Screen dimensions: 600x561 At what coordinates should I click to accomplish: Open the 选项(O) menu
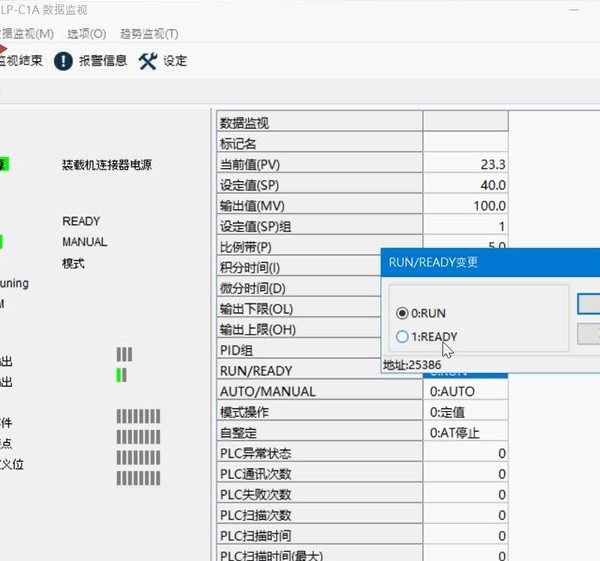[86, 34]
